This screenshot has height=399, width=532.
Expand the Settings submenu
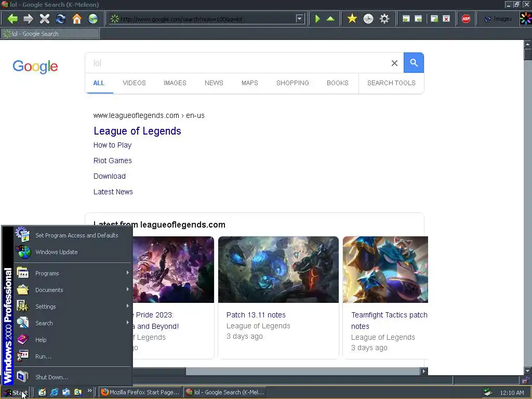(72, 307)
